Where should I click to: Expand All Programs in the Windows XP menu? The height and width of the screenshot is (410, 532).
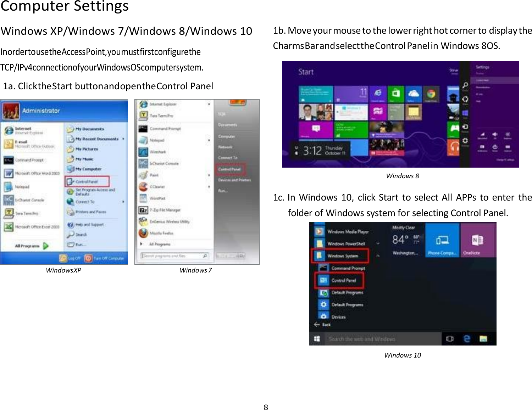pos(32,246)
